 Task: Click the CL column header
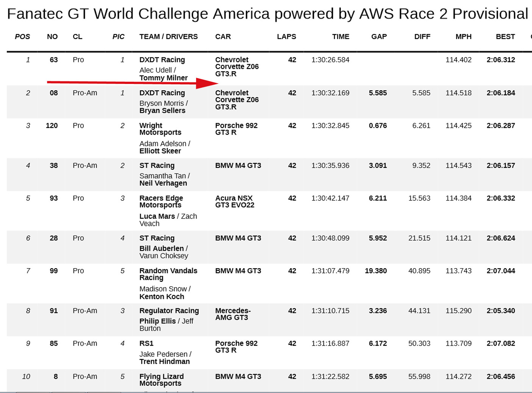point(78,37)
